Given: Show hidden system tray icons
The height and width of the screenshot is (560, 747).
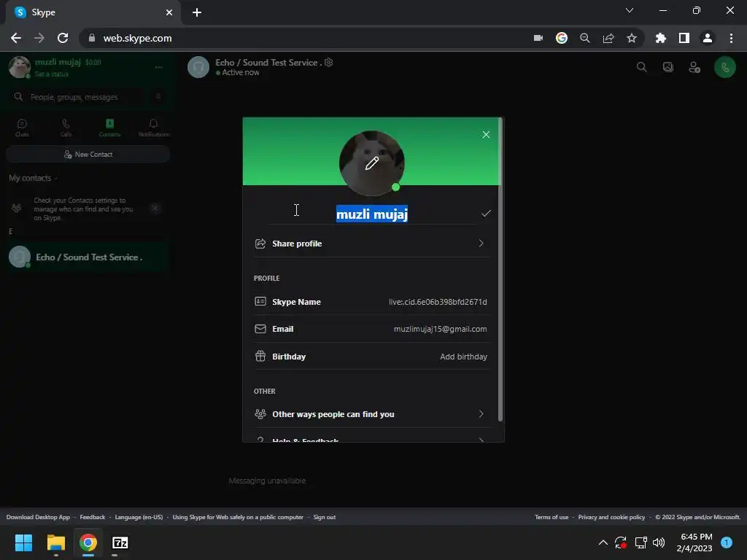Looking at the screenshot, I should (603, 542).
